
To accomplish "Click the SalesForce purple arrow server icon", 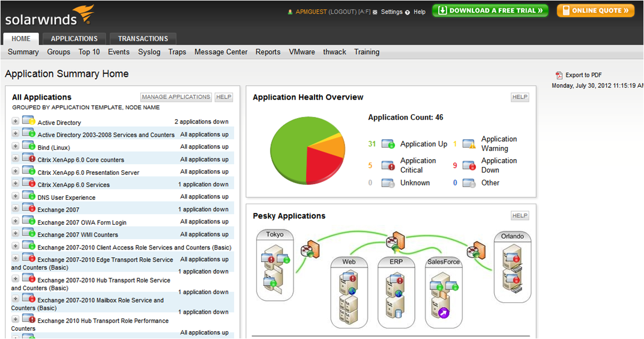I will pos(444,312).
